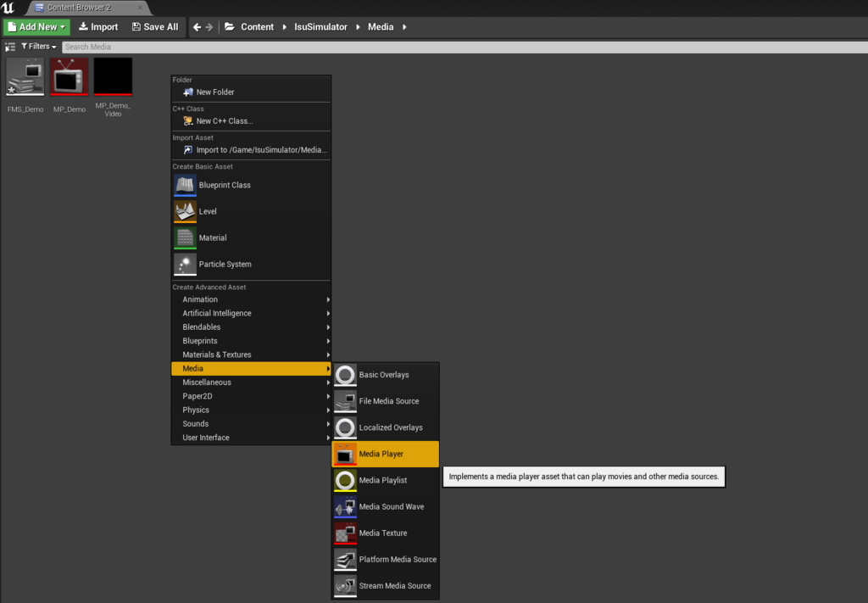Click the Basic Overlays icon

345,375
